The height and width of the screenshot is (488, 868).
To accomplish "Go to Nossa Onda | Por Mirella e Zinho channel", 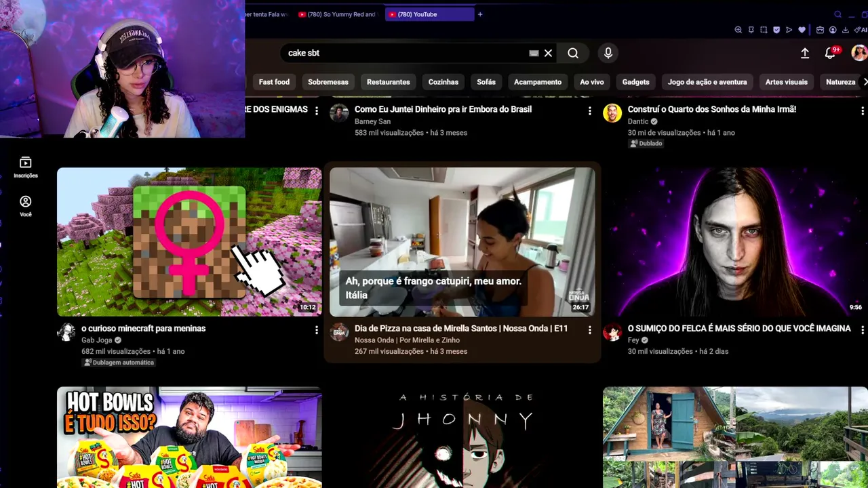I will coord(407,340).
